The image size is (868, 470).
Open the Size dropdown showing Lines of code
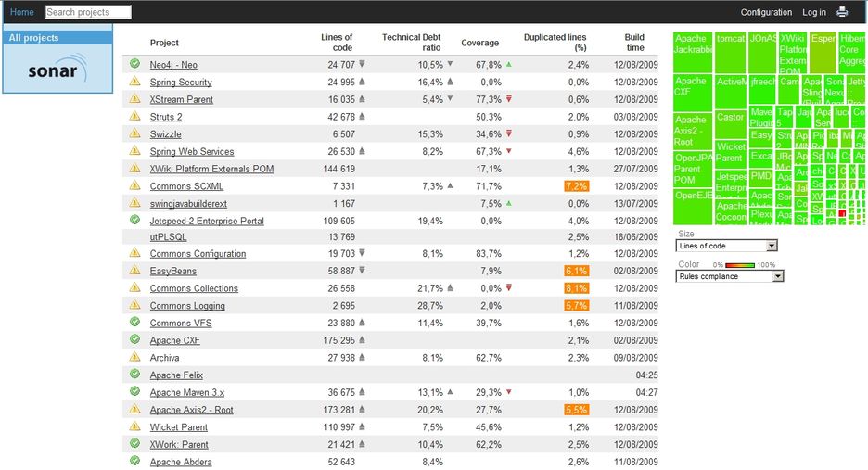(727, 246)
